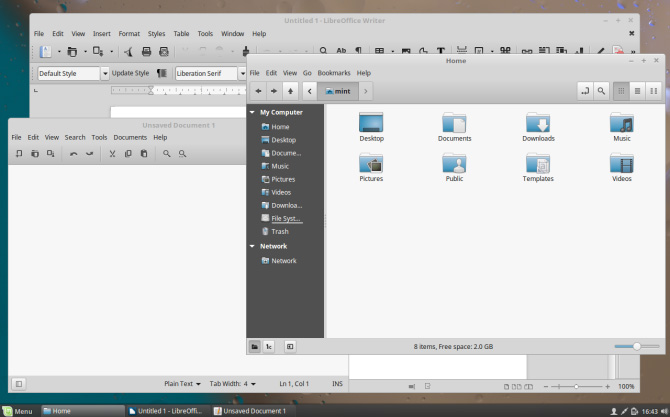The height and width of the screenshot is (417, 670).
Task: Click the Menu button on the taskbar
Action: (17, 411)
